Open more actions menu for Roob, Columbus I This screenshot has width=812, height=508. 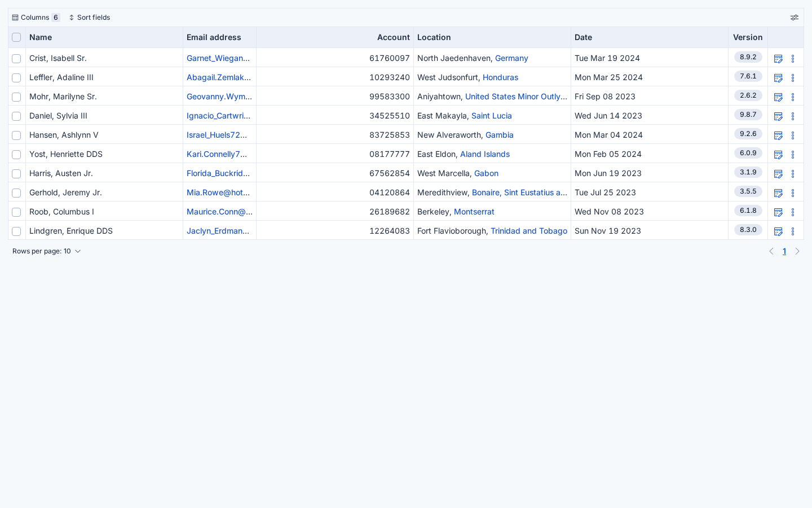(793, 212)
